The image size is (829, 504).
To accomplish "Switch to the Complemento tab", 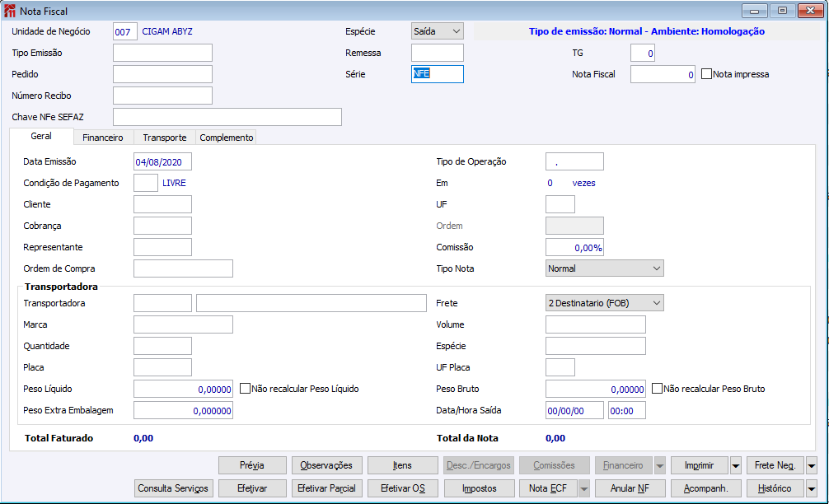I will tap(227, 138).
